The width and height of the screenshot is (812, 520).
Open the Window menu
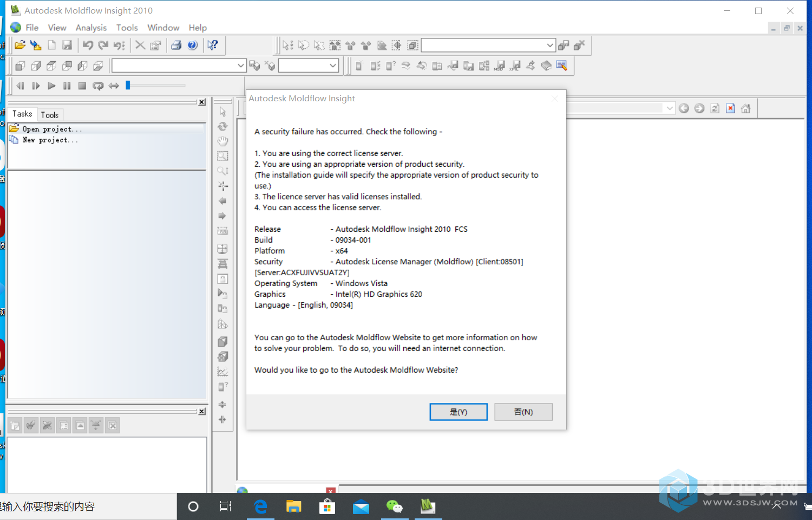pos(163,28)
